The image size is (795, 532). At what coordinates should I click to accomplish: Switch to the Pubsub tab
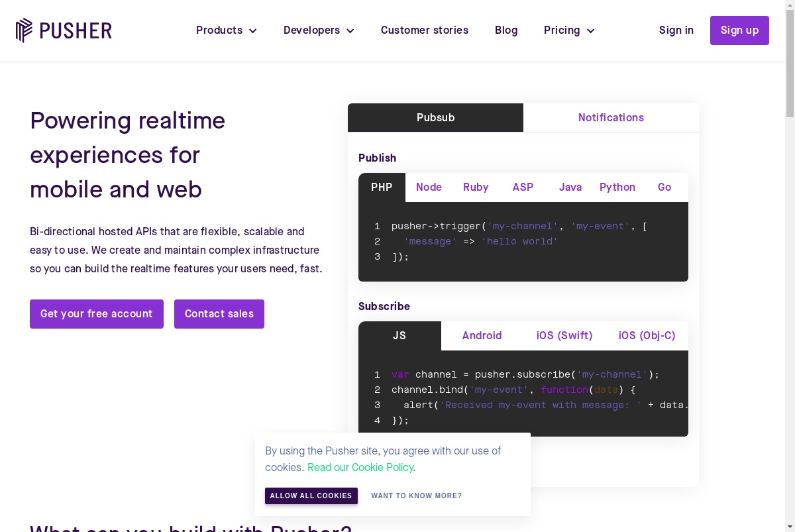pos(435,118)
